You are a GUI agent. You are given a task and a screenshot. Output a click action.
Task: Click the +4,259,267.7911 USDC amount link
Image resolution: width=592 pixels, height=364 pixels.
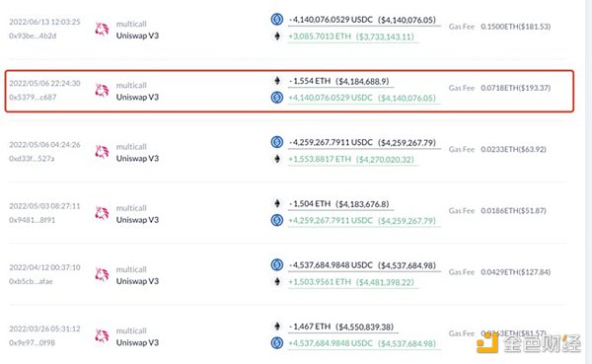click(x=331, y=221)
